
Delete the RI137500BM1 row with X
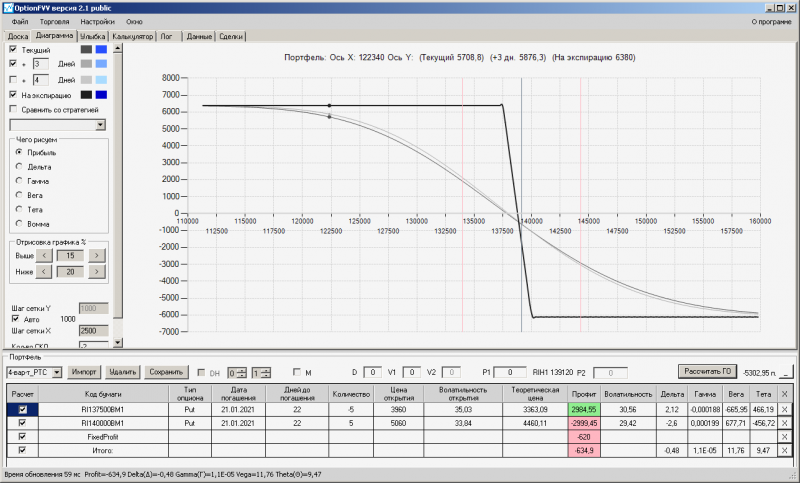[x=784, y=409]
